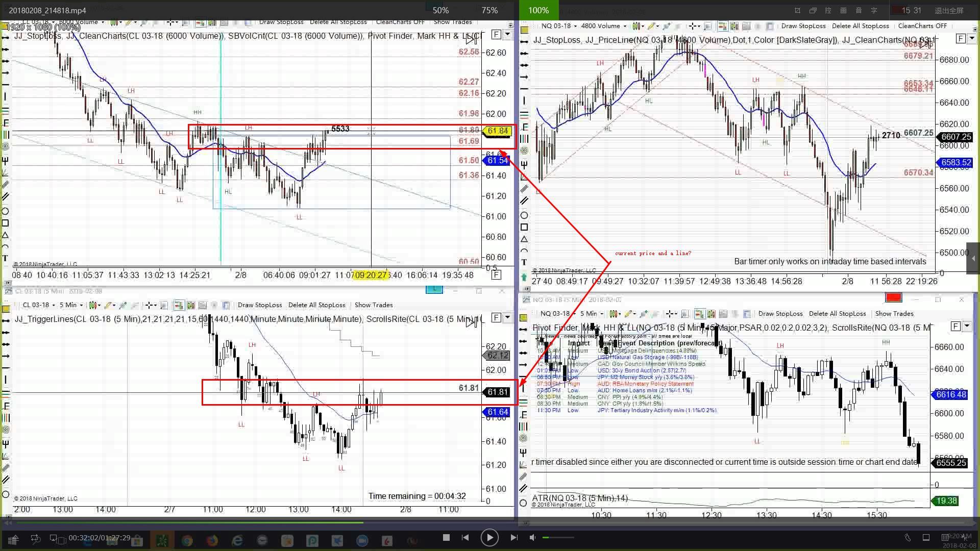Open instrument selector NQ 03-18 in top-right chart
This screenshot has width=980, height=551.
tap(559, 26)
